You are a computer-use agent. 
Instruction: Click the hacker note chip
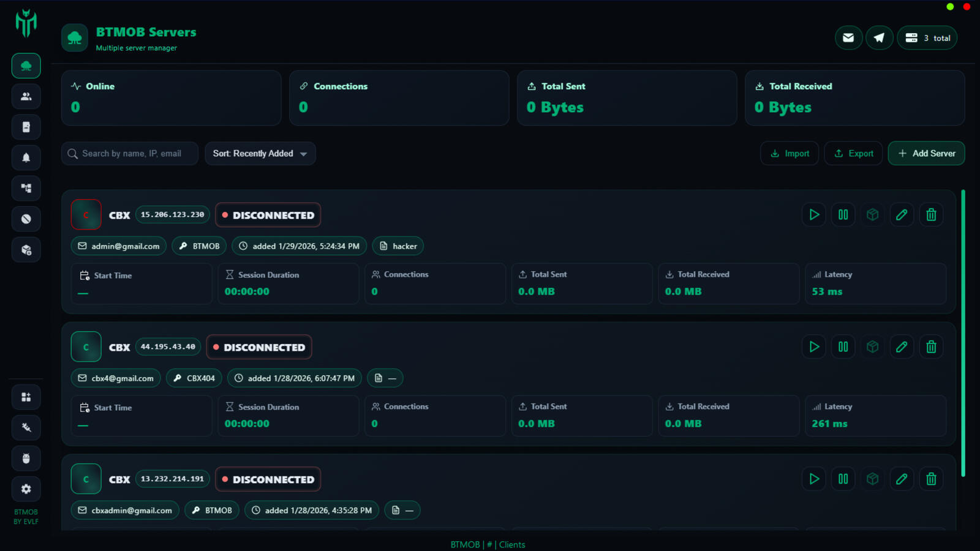click(398, 246)
